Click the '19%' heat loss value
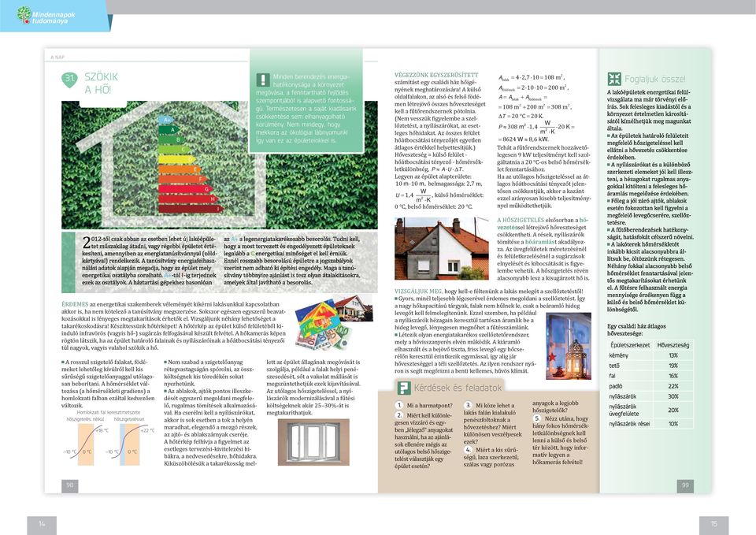756x535 pixels. 673,366
